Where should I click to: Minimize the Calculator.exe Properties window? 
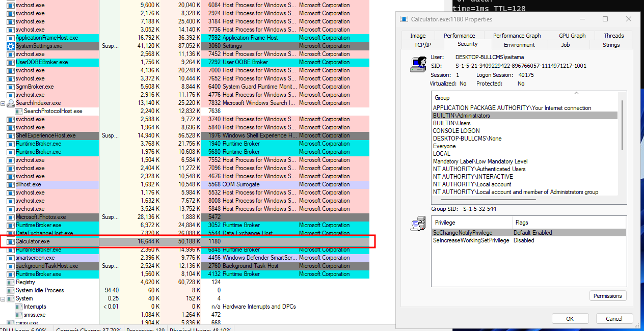[582, 19]
